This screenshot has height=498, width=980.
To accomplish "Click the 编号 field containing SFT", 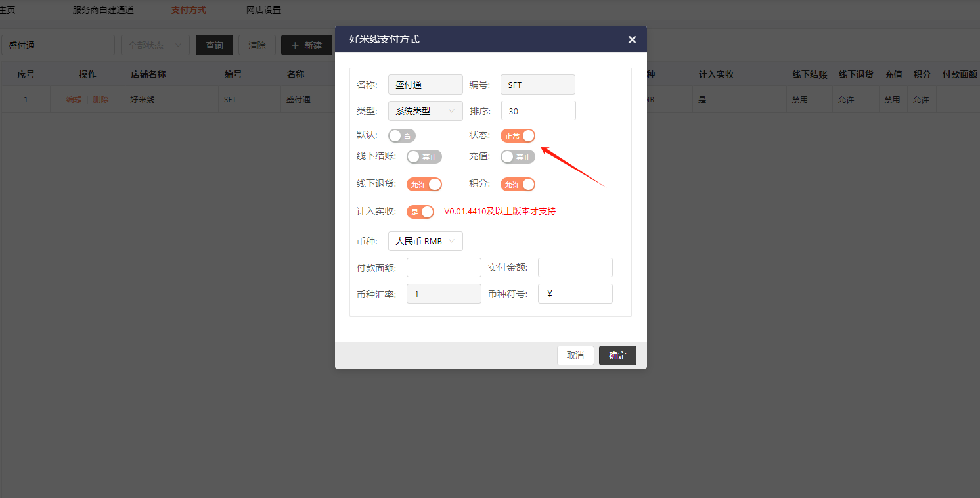I will [538, 84].
